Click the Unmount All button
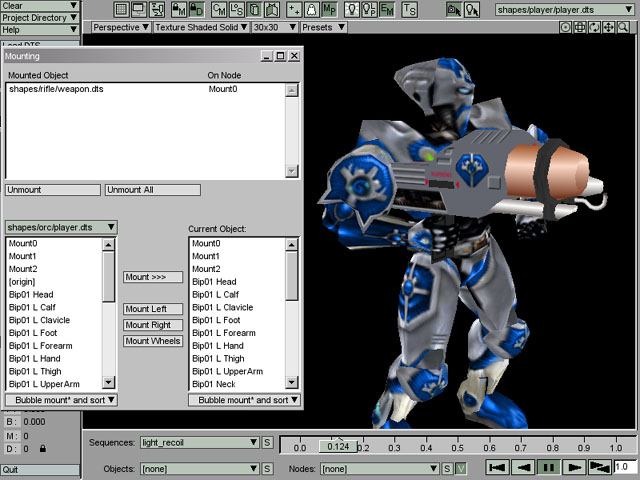Screen dimensions: 640x480 pos(153,190)
